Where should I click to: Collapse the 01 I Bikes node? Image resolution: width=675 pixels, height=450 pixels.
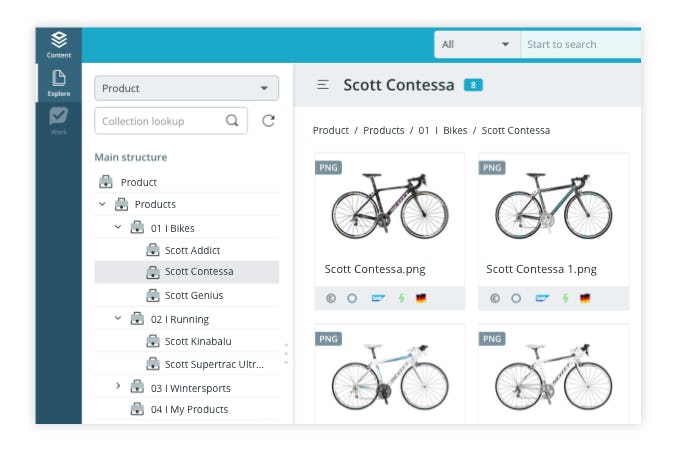pos(118,227)
